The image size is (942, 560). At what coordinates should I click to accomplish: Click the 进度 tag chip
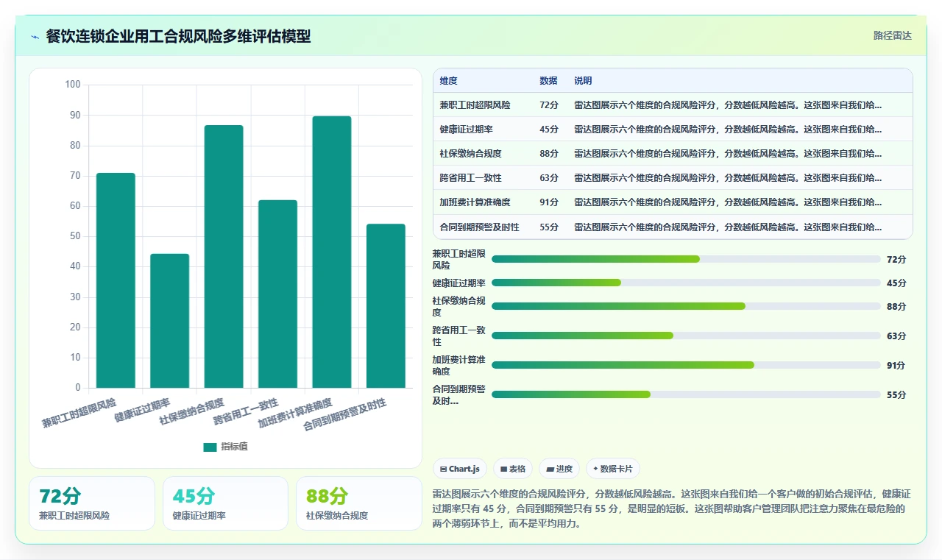559,469
